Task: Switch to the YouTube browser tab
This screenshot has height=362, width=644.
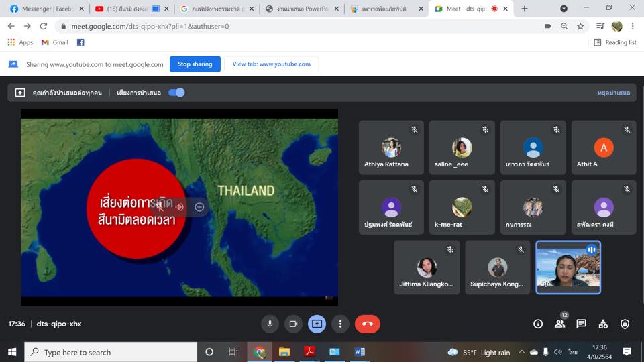Action: tap(131, 9)
